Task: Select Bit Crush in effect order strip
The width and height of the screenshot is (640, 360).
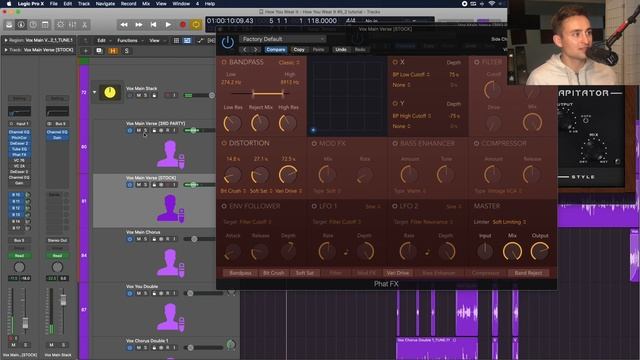Action: [x=273, y=273]
